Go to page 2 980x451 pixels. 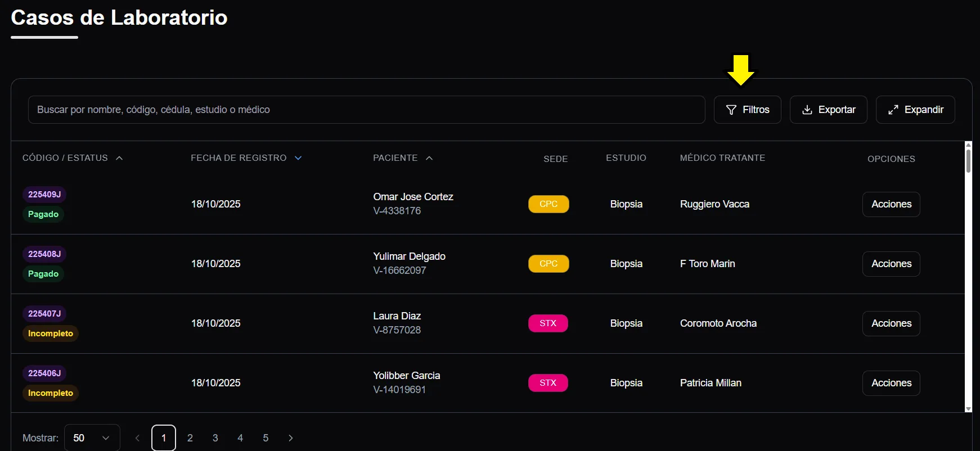point(190,438)
